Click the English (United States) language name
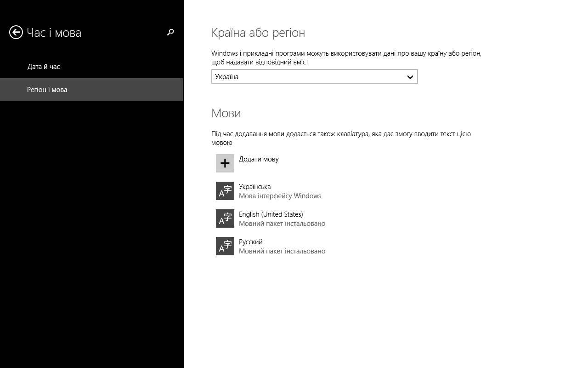This screenshot has height=368, width=588. click(271, 214)
